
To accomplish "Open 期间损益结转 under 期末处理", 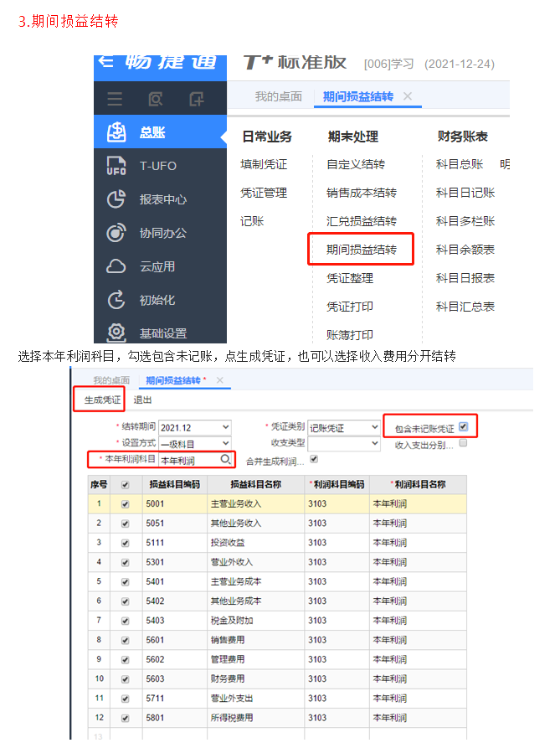I will click(362, 250).
